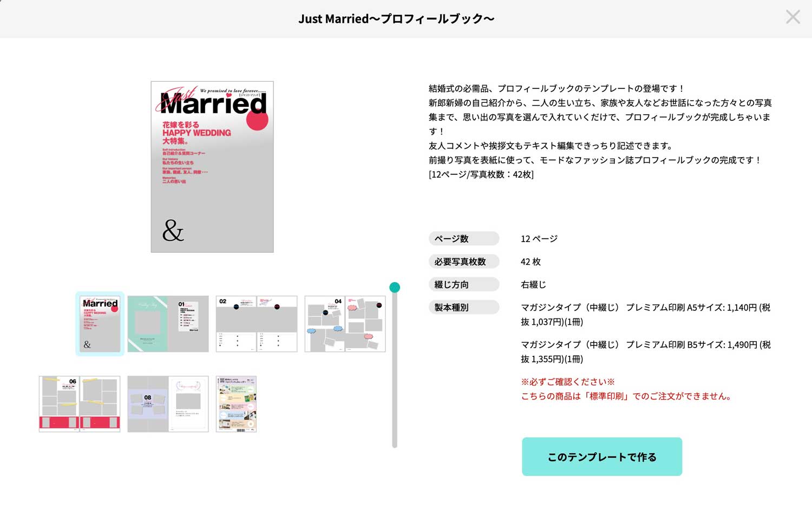Click the large Just Married cover preview
This screenshot has height=528, width=812.
pos(212,167)
